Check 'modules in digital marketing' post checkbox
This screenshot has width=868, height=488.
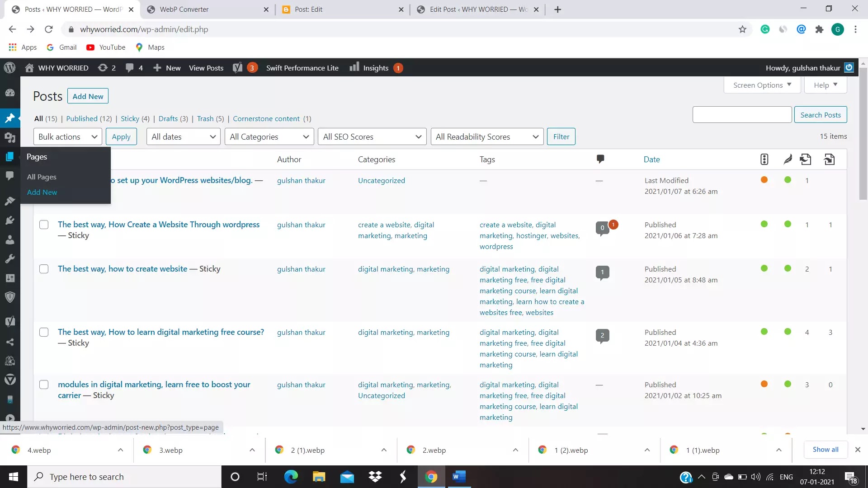click(x=44, y=385)
